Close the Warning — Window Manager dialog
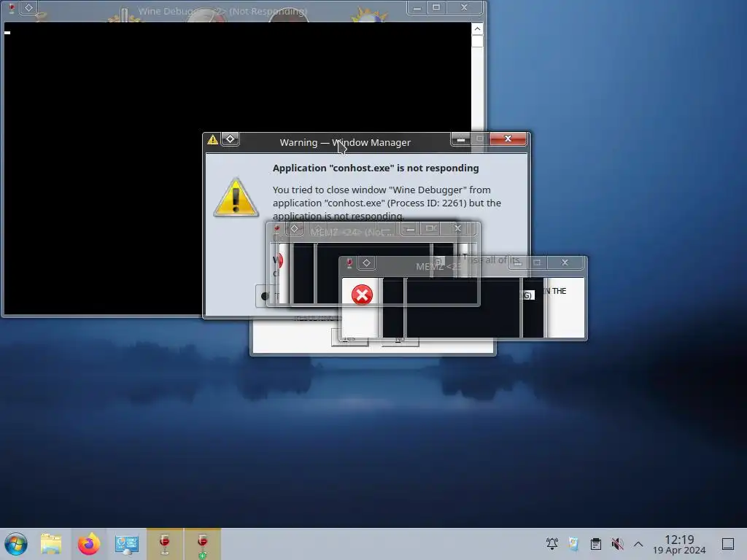Screen dimensions: 747x560 [x=508, y=139]
